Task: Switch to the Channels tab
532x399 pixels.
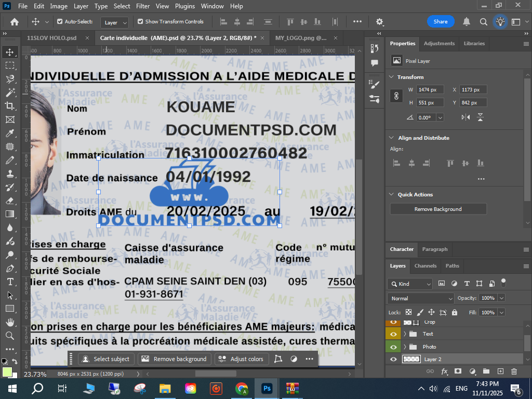Action: point(425,265)
